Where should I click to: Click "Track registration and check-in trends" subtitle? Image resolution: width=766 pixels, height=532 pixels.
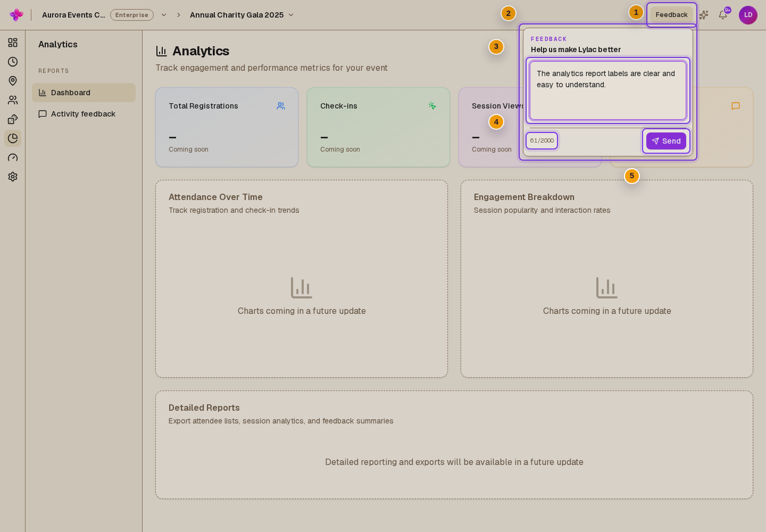[234, 210]
